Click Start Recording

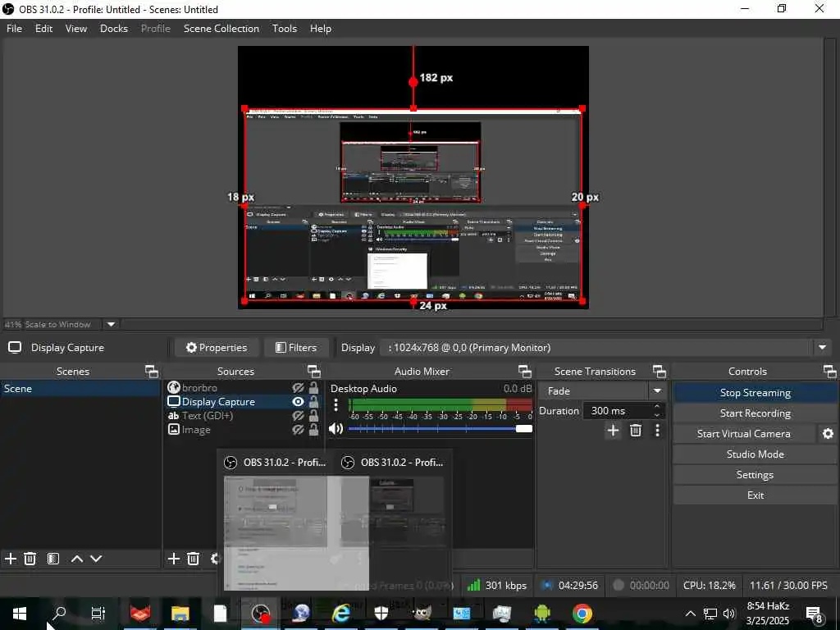[755, 413]
